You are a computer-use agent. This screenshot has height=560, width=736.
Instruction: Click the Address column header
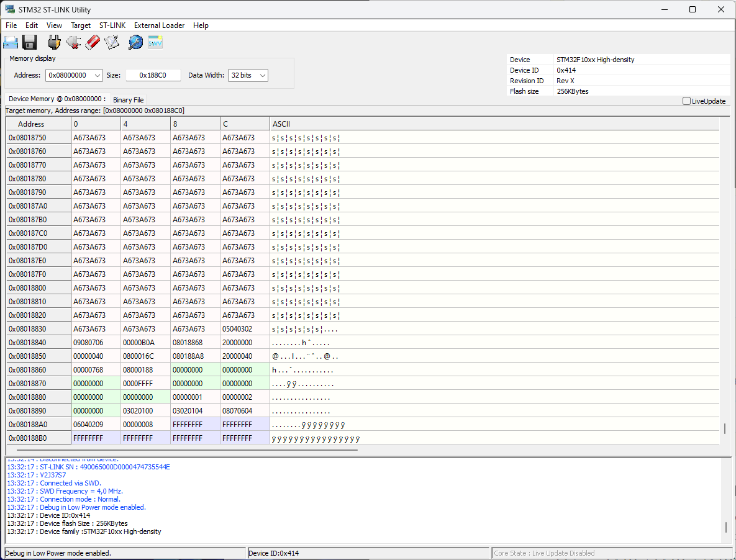tap(38, 124)
